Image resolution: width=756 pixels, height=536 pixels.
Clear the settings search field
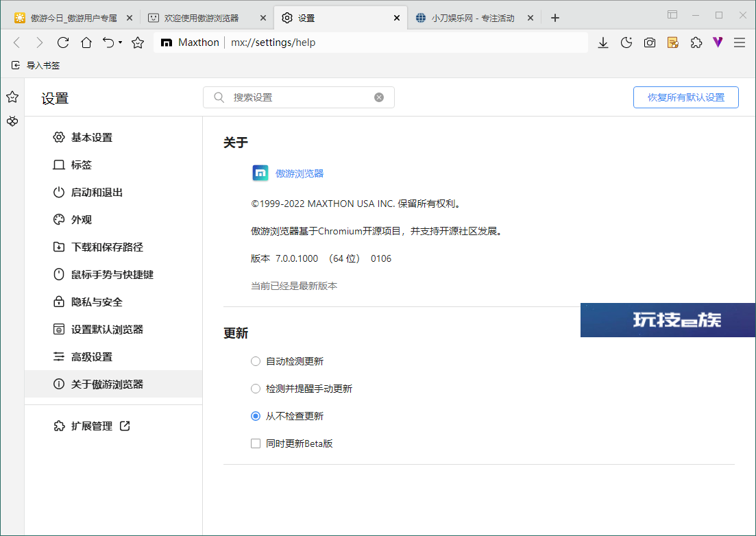tap(379, 97)
